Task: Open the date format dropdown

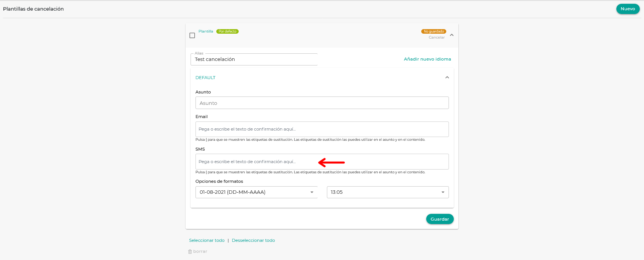Action: (x=256, y=192)
